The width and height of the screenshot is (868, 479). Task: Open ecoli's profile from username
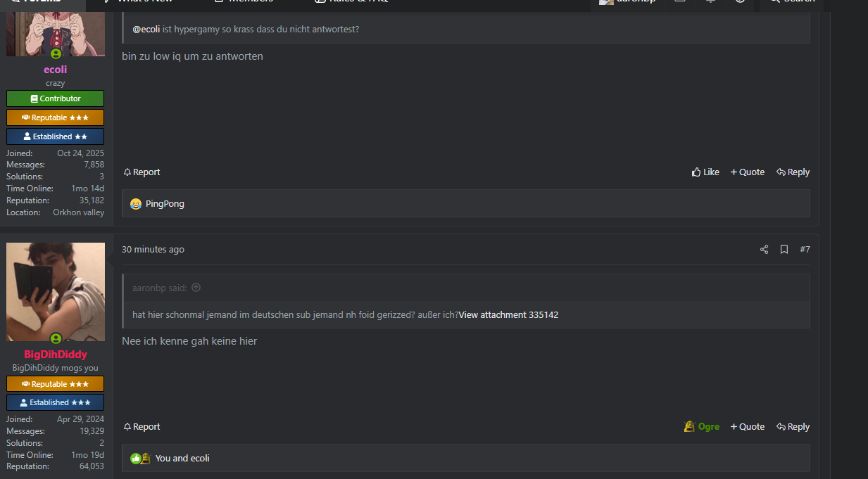click(x=56, y=70)
